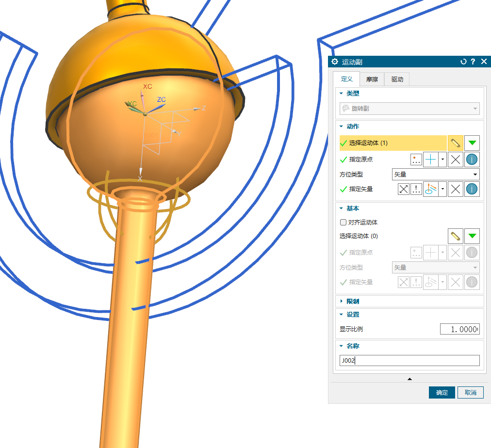Click the yellow link icon in the 基本 section
This screenshot has height=448, width=491.
pyautogui.click(x=455, y=236)
